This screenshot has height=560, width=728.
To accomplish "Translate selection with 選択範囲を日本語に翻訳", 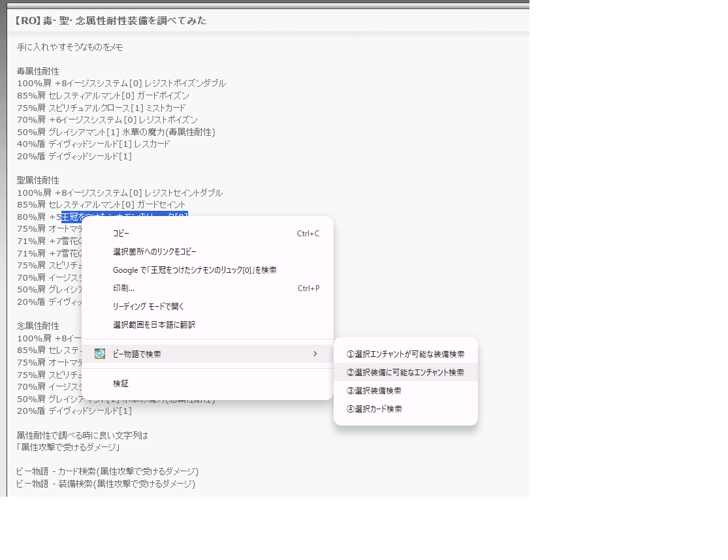I will 154,325.
